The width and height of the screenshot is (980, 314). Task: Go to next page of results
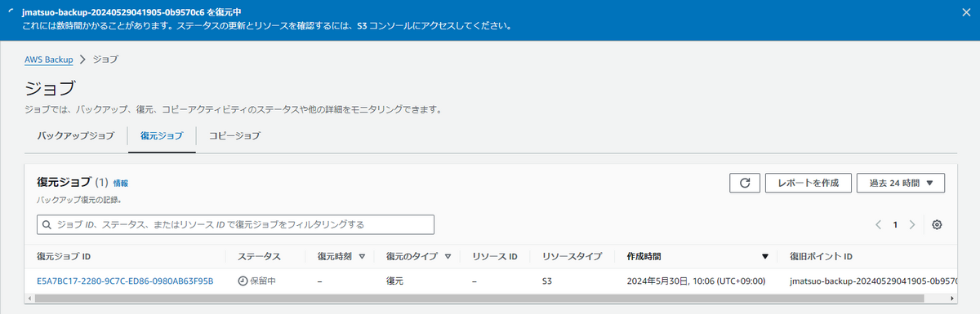coord(912,224)
